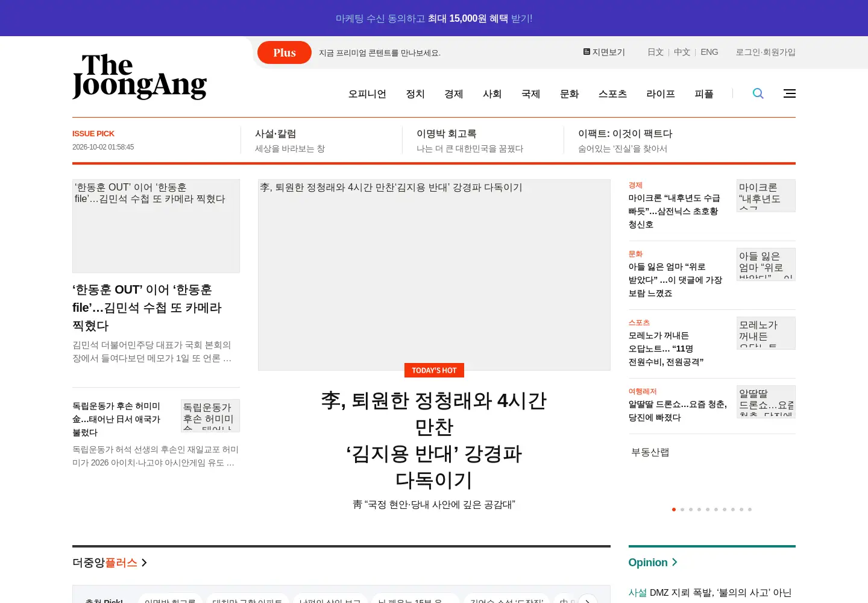Screen dimensions: 868x603
Task: Select the 문화 menu item
Action: click(570, 93)
